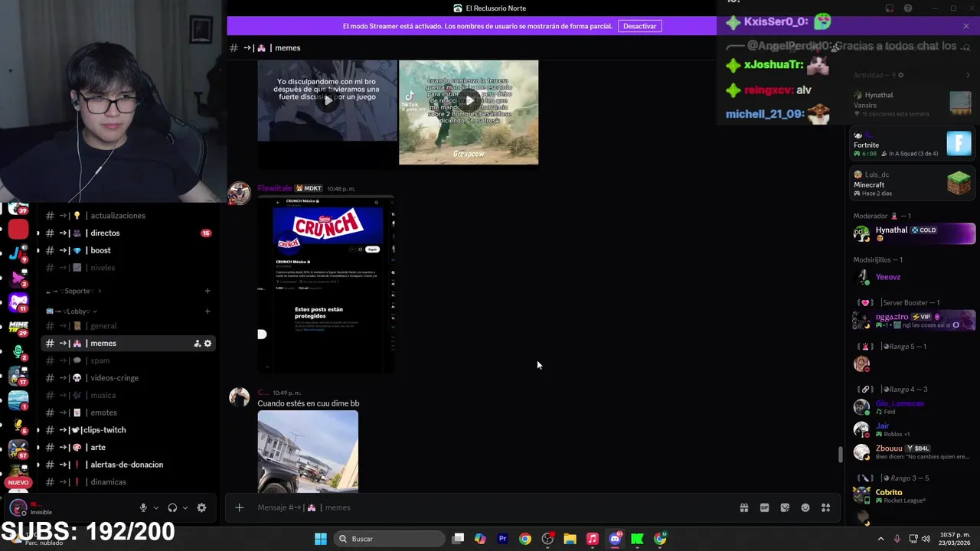Open the sticker picker
This screenshot has width=980, height=551.
(x=785, y=507)
